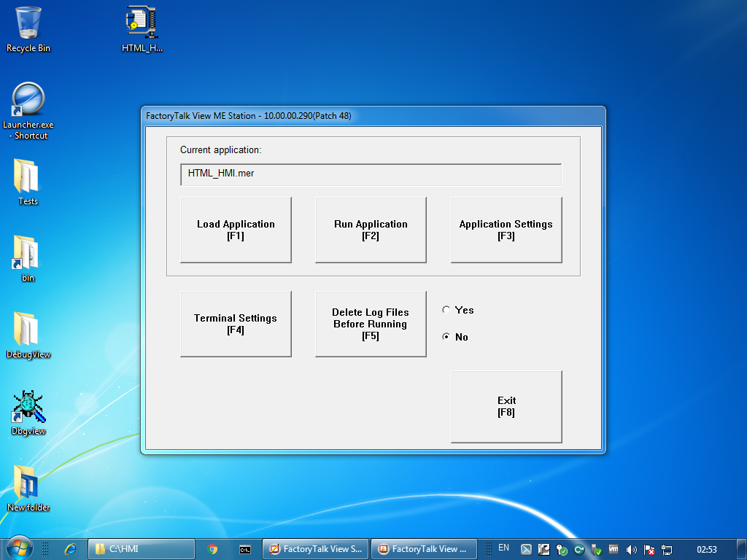Select the Launcher.exe shortcut icon
The width and height of the screenshot is (747, 560).
[28, 112]
